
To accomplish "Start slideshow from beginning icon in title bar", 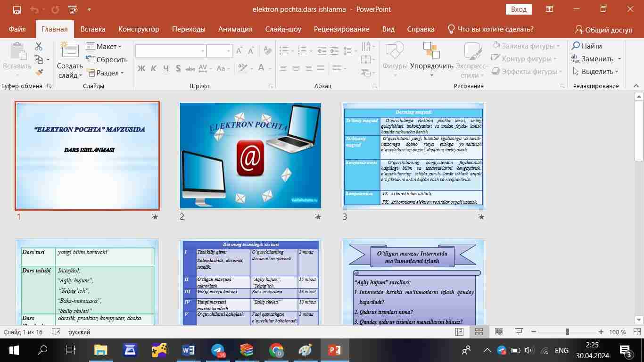I will pos(73,9).
